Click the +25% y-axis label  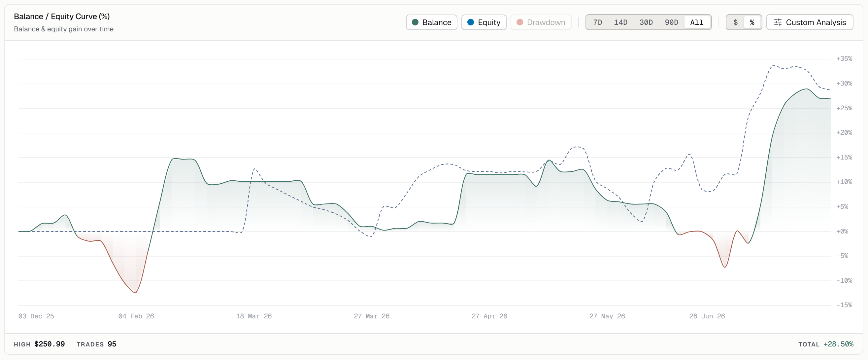(x=844, y=108)
